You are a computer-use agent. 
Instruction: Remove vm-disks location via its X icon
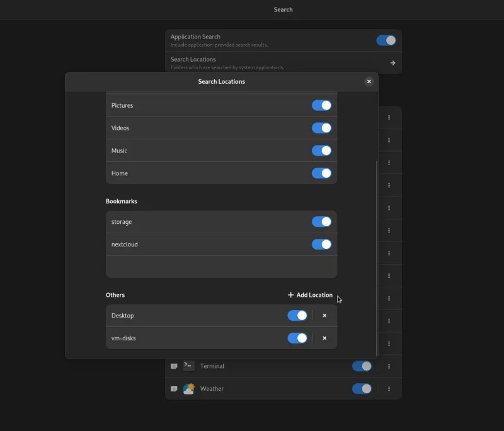coord(324,338)
